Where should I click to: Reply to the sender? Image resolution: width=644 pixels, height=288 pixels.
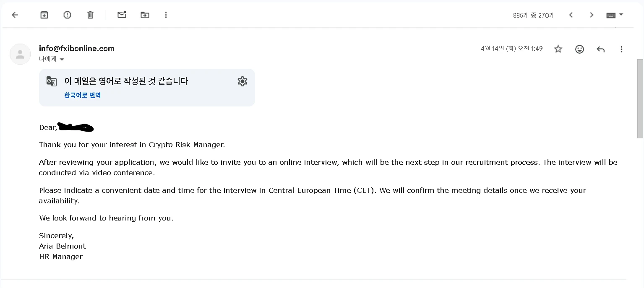pyautogui.click(x=601, y=49)
